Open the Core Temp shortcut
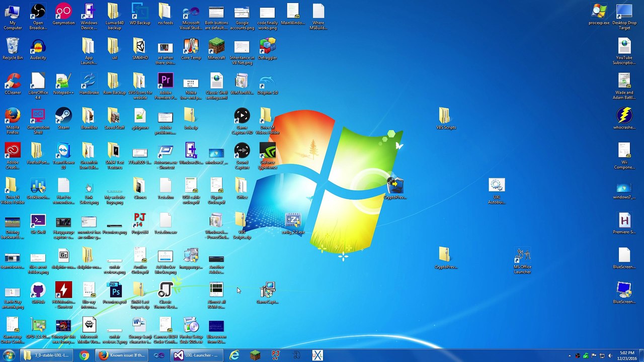This screenshot has height=362, width=644. point(191,49)
